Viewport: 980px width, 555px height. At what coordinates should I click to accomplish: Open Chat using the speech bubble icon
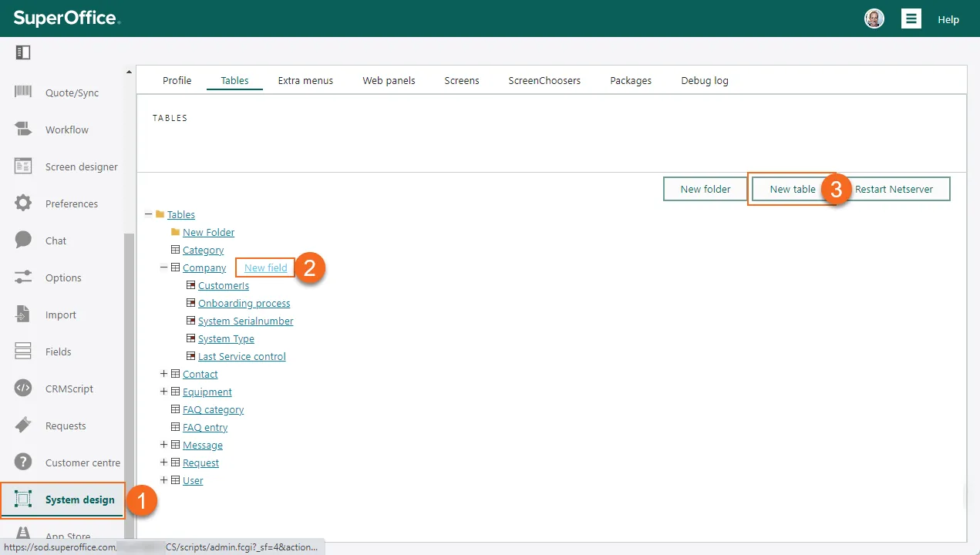(x=23, y=240)
